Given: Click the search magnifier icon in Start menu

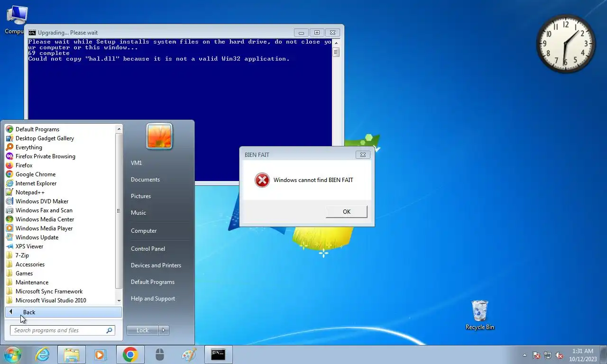Looking at the screenshot, I should point(109,330).
